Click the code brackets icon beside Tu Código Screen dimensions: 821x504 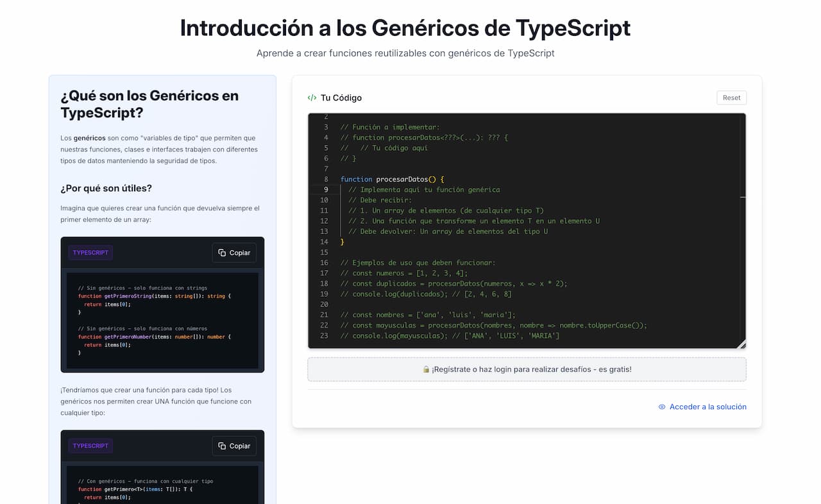pyautogui.click(x=312, y=98)
